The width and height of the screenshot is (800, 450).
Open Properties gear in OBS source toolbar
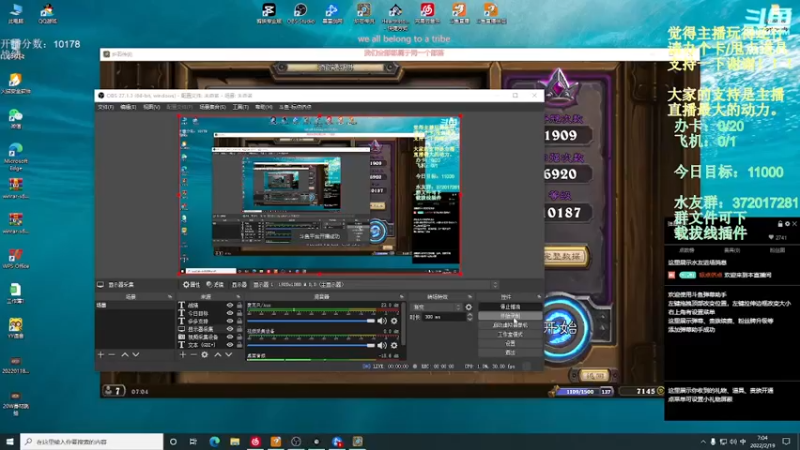[x=191, y=285]
